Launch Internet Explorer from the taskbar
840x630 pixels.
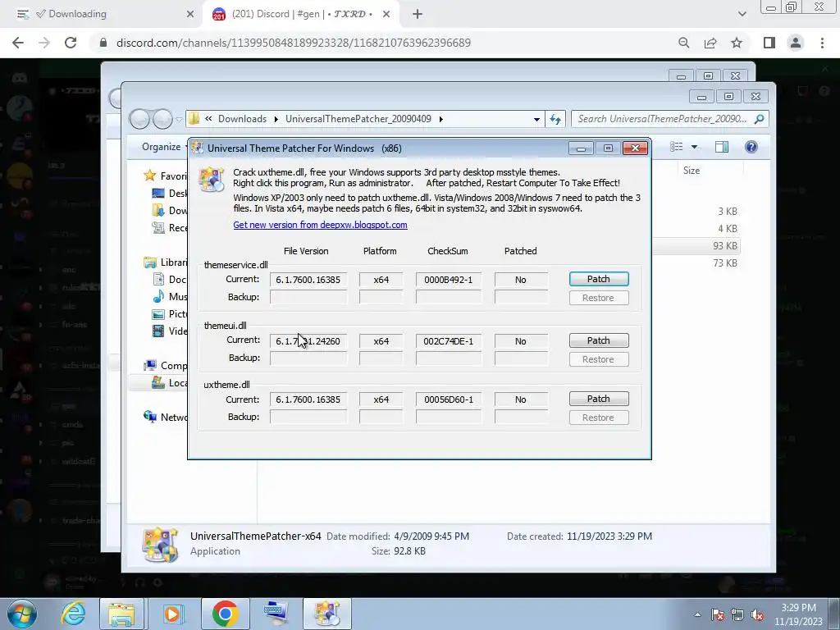pos(72,614)
